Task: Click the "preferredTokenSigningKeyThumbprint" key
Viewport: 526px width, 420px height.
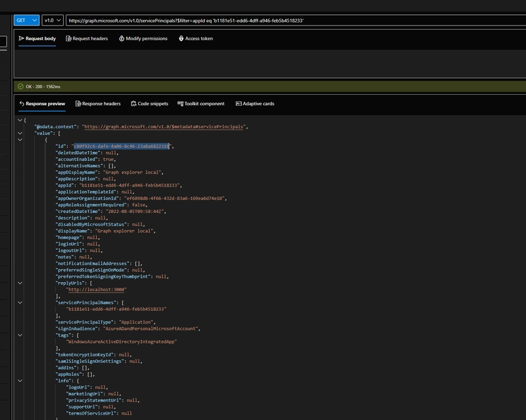Action: (x=103, y=277)
